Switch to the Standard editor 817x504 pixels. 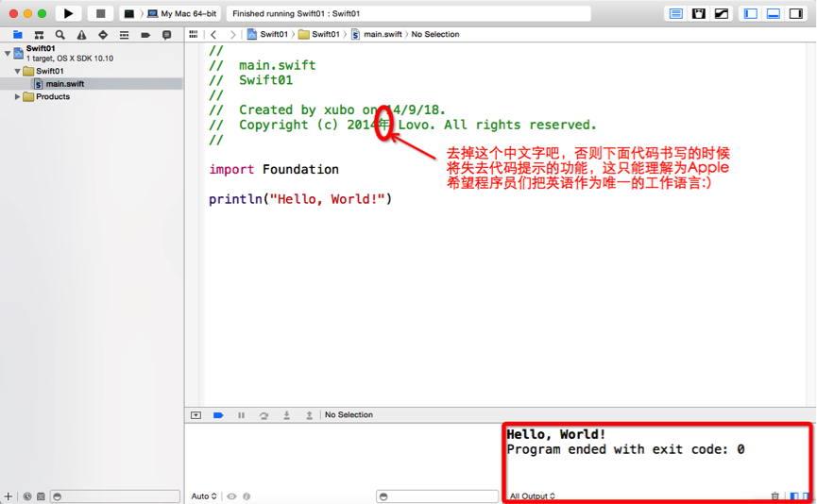(676, 13)
